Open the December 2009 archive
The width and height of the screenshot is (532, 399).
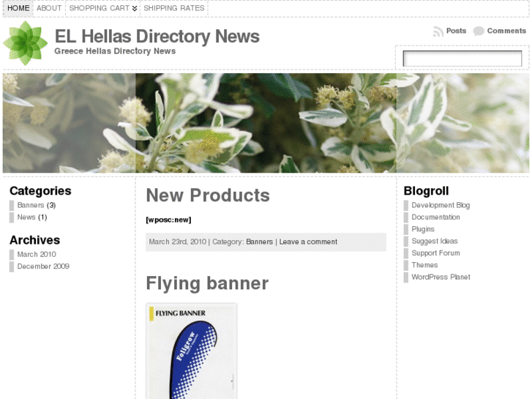tap(43, 266)
